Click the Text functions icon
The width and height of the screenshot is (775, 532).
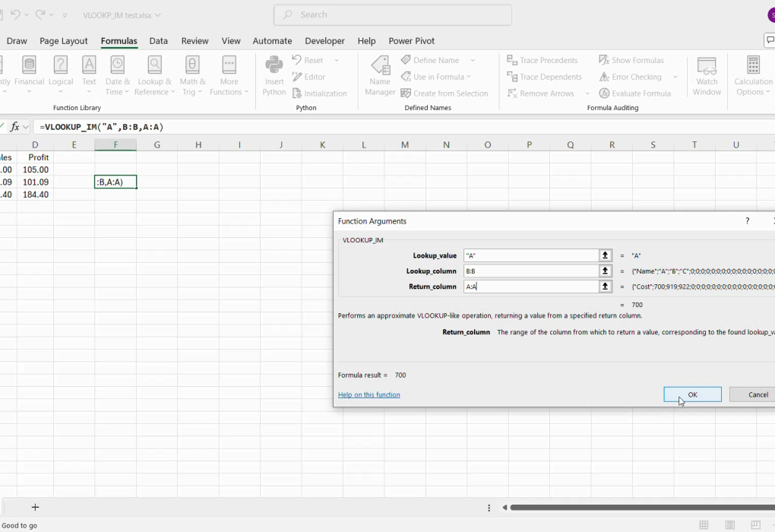tap(89, 76)
